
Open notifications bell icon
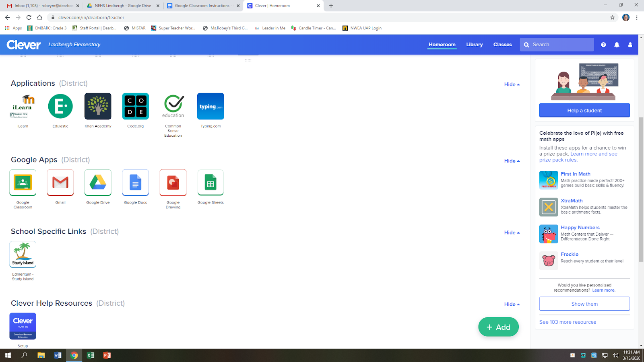coord(617,45)
